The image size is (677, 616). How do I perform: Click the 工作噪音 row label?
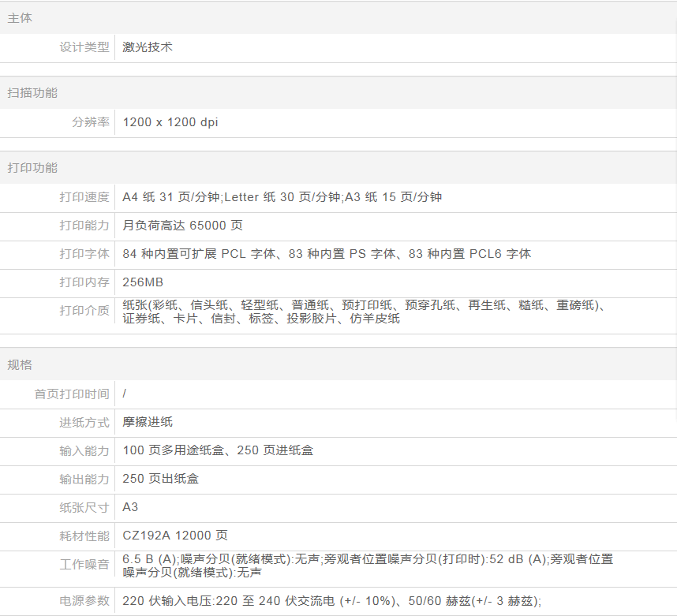click(x=84, y=565)
